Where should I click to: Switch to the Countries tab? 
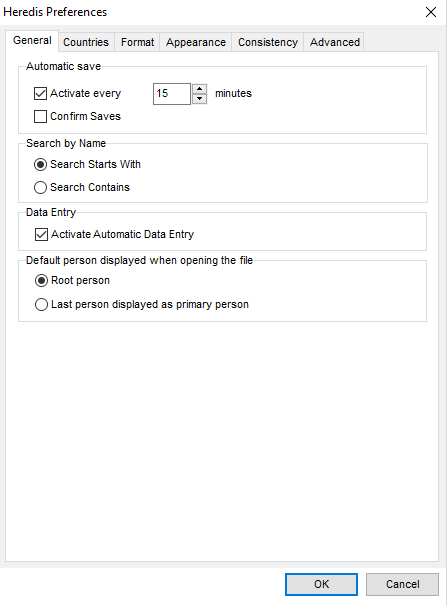click(86, 42)
